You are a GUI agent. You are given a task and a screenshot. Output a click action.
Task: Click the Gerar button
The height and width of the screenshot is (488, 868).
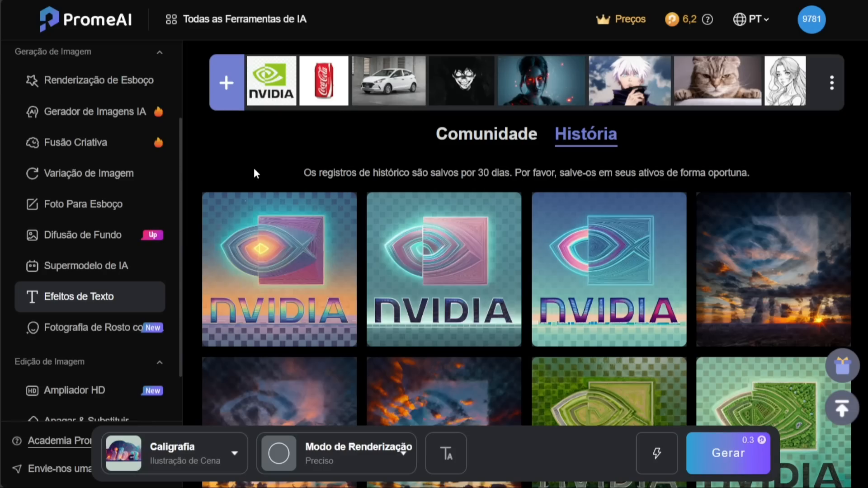728,453
